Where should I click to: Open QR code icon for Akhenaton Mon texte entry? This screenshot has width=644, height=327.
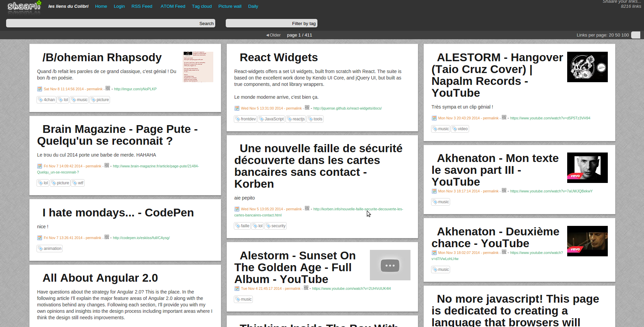(504, 190)
